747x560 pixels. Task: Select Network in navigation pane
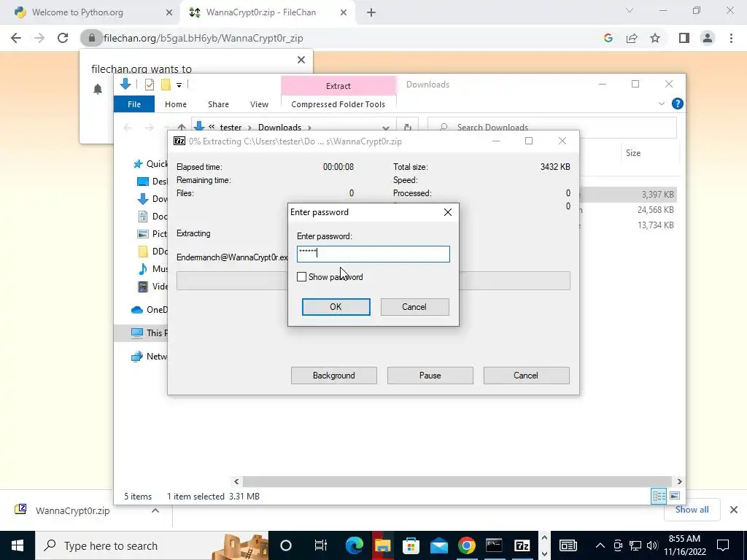tap(149, 356)
